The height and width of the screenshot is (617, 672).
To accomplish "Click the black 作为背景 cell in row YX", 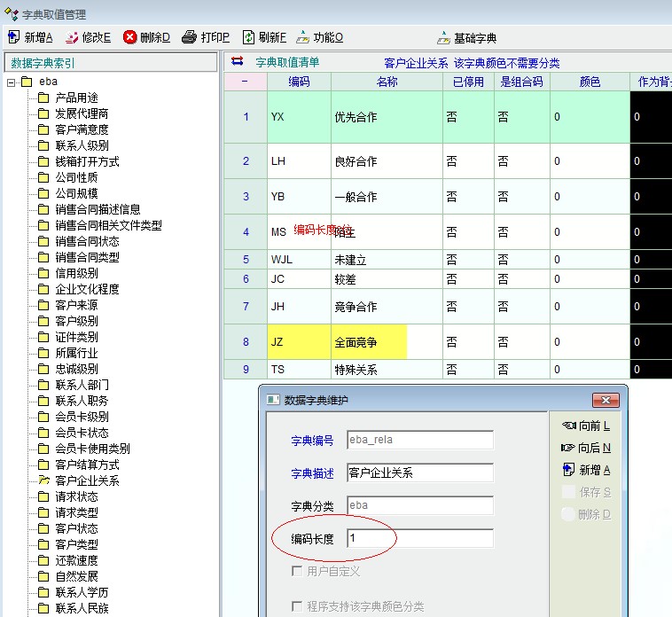I will [651, 117].
